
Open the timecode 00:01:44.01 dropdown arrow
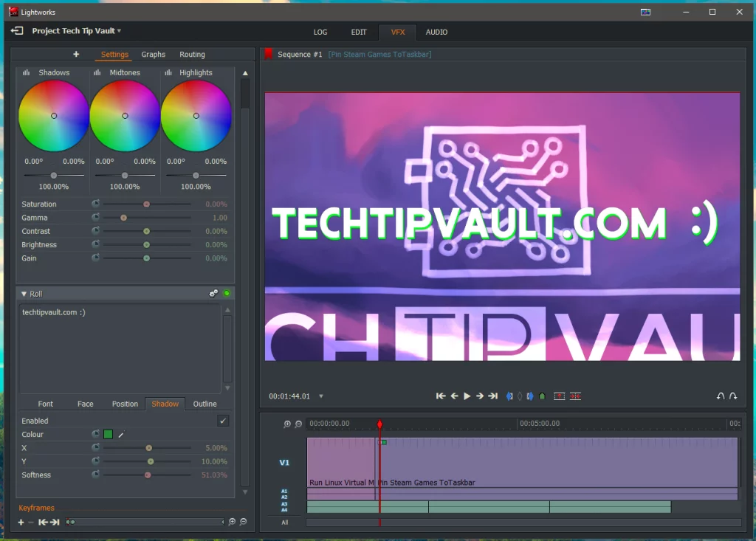click(321, 396)
